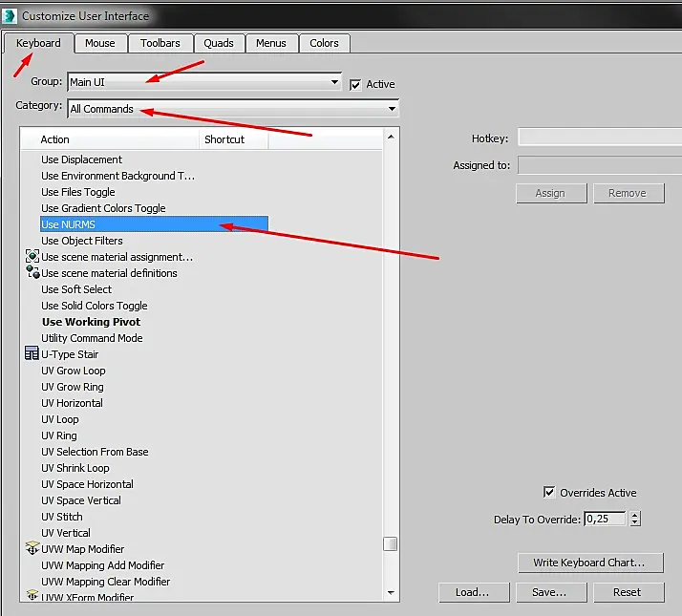Screen dimensions: 682x616
Task: Click the Reset button
Action: (x=628, y=592)
